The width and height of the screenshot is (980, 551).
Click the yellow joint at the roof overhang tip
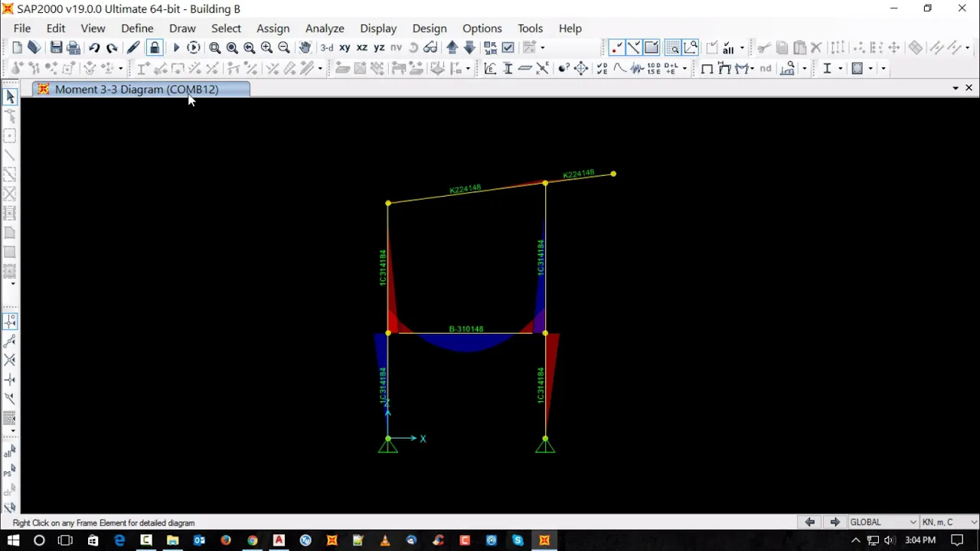tap(613, 174)
